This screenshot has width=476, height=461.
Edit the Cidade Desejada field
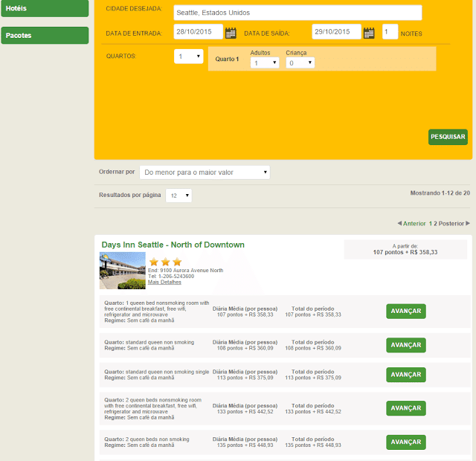[x=297, y=13]
